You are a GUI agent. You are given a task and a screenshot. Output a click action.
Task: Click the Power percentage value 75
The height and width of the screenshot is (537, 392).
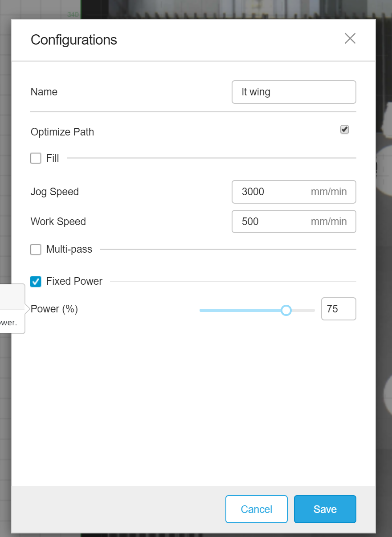(x=339, y=309)
